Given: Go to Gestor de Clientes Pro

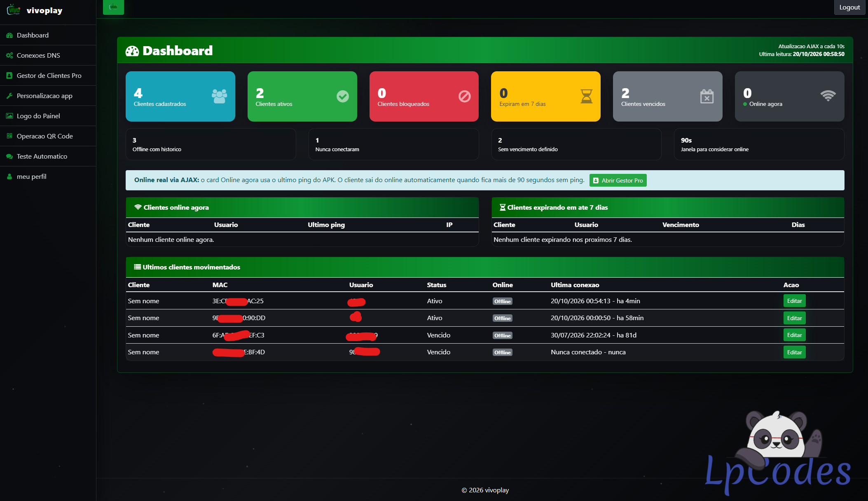Looking at the screenshot, I should 48,76.
